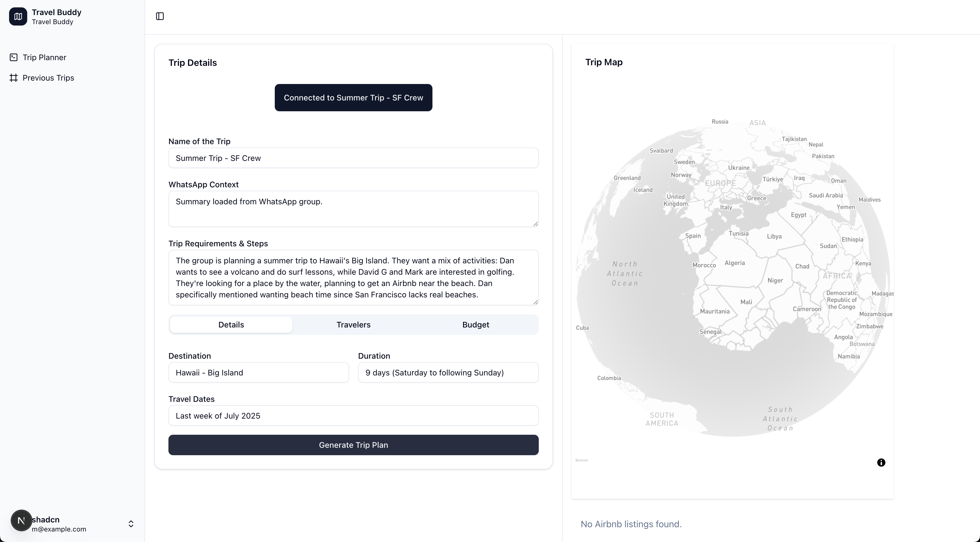Click the Destination input field
The image size is (980, 542).
pyautogui.click(x=258, y=373)
